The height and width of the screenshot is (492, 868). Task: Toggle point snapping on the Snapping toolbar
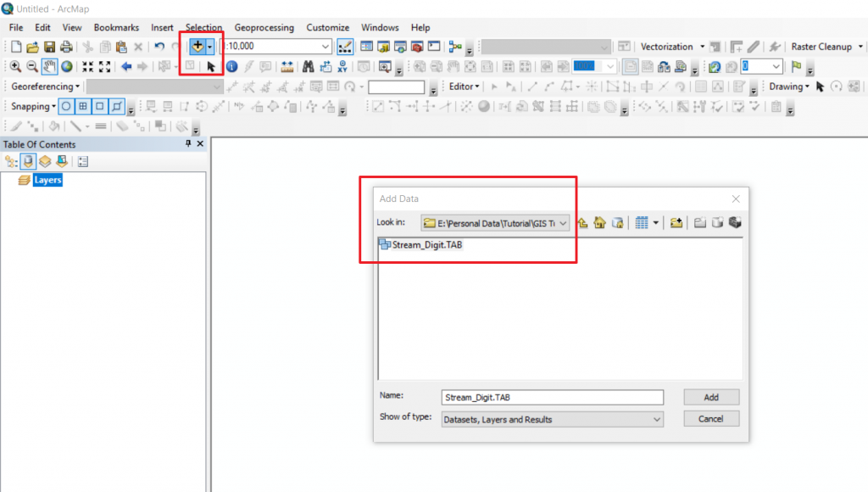click(x=65, y=106)
